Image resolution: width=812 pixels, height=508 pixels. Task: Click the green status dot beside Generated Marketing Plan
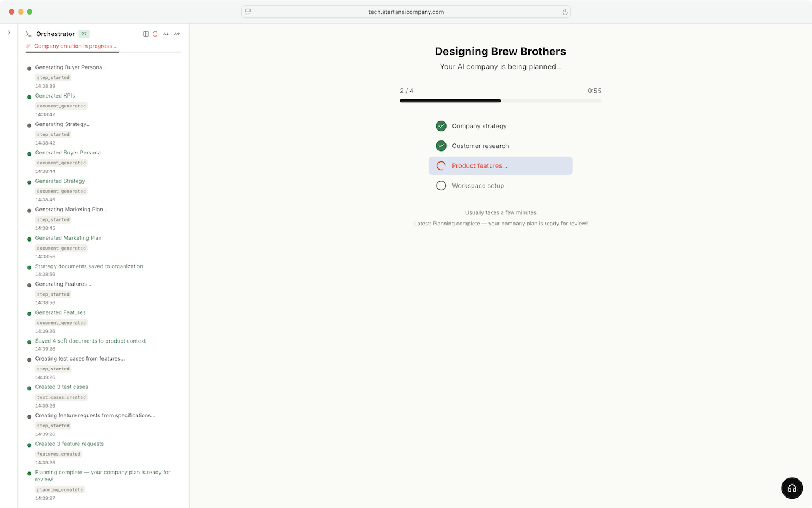pyautogui.click(x=30, y=239)
